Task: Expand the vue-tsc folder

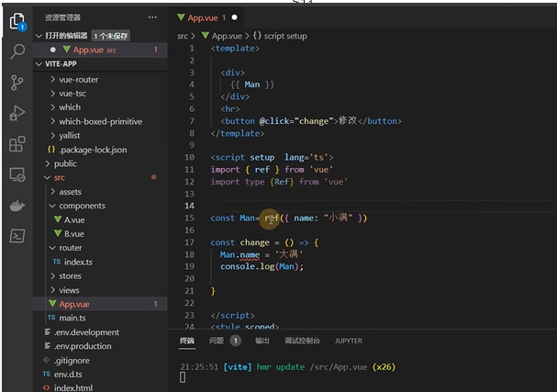Action: point(53,93)
